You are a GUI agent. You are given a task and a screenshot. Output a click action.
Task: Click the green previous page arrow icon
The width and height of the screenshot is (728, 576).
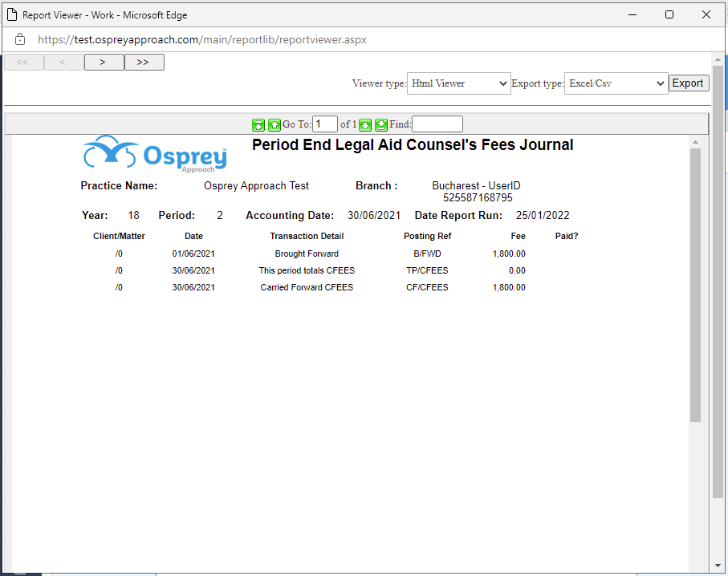(275, 124)
